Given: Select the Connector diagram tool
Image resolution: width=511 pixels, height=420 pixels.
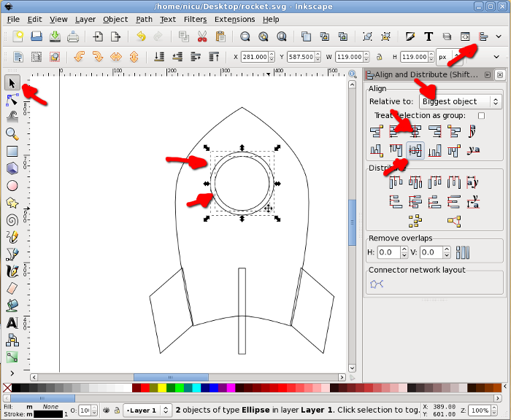Looking at the screenshot, I should 12,341.
